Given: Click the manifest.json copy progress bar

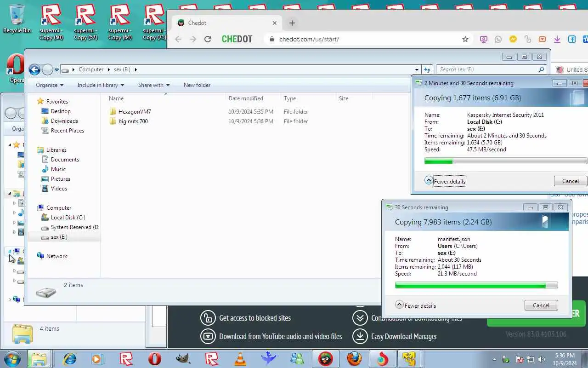Looking at the screenshot, I should pyautogui.click(x=476, y=285).
